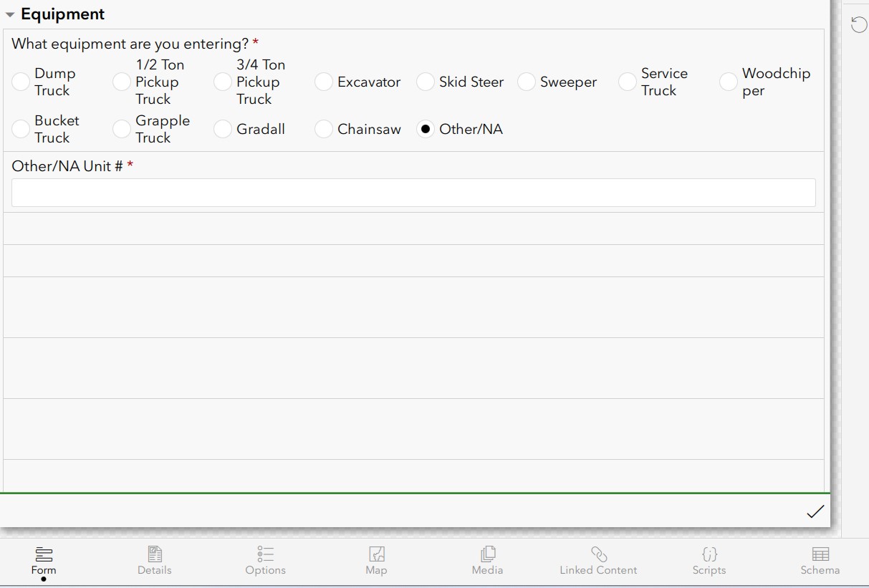
Task: Choose the Woodchipper radio button
Action: 729,82
